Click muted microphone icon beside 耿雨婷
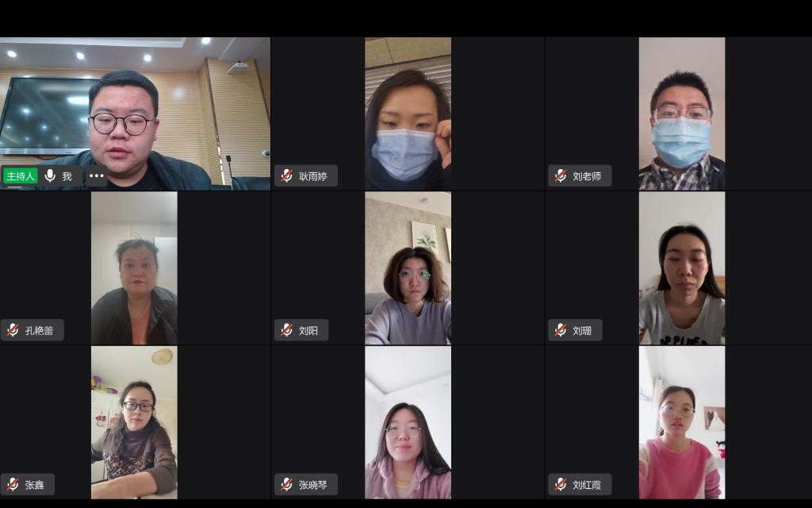 [x=286, y=175]
